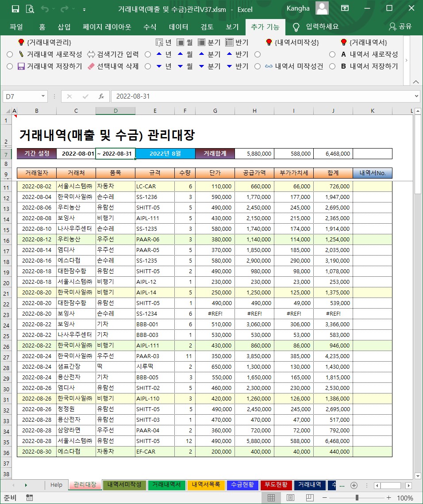The image size is (423, 504).
Task: Select the empty radio under 내역서미작성 label
Action: (258, 54)
